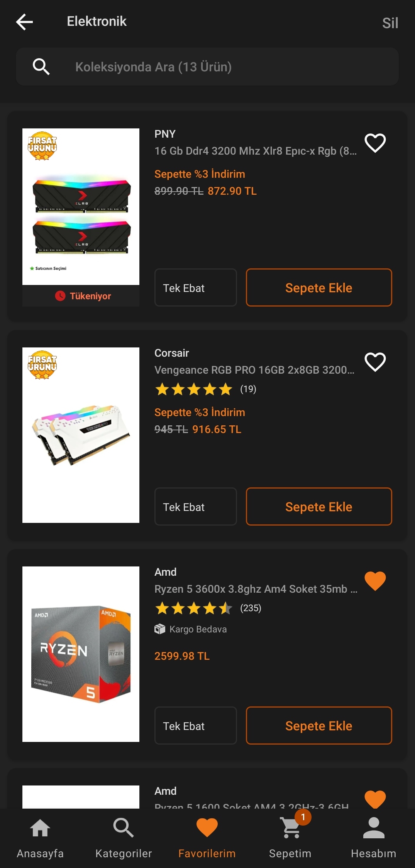This screenshot has height=868, width=415.
Task: Tap the back arrow icon
Action: 24,22
